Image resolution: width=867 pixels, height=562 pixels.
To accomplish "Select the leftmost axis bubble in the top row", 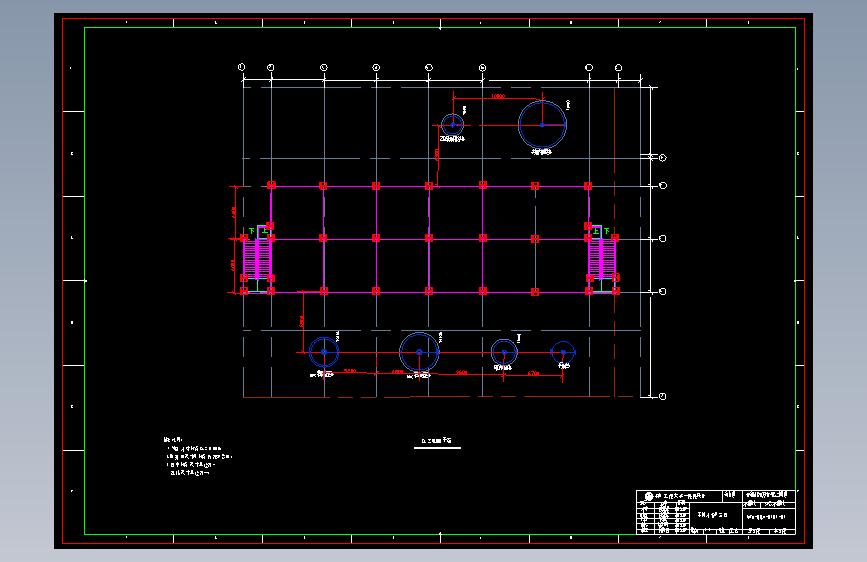I will point(242,67).
